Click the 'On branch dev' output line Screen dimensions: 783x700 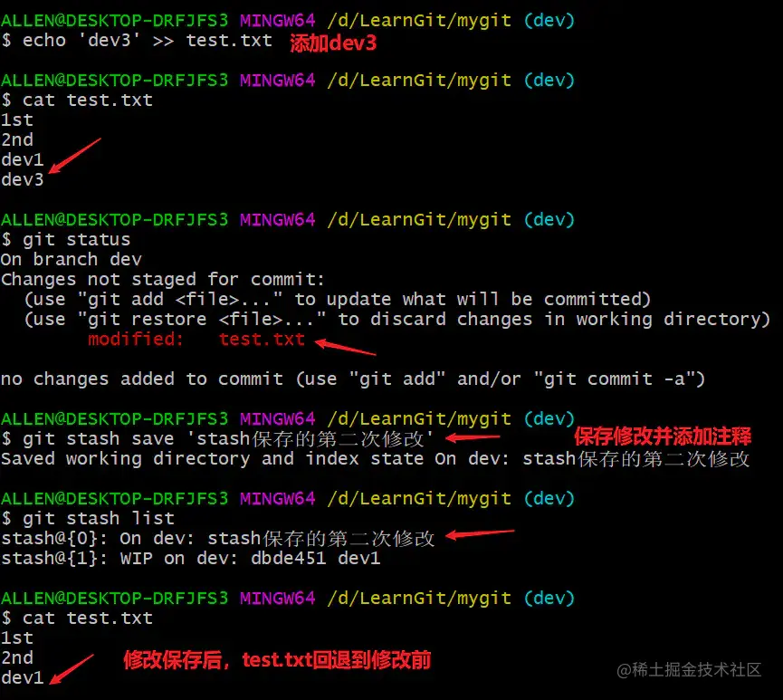click(72, 259)
